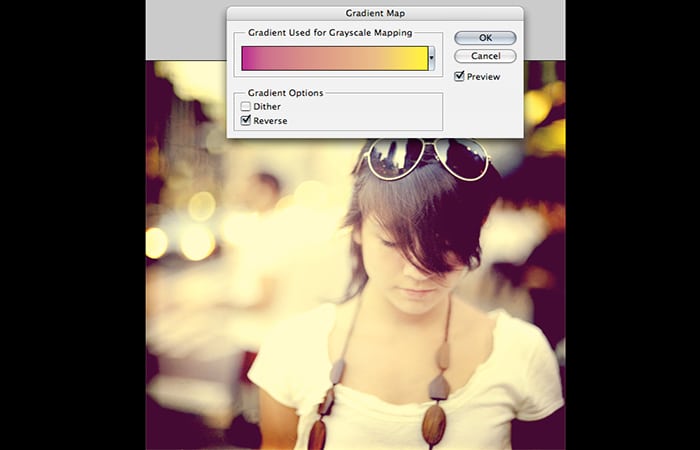Click the magenta end of the gradient bar
Screen dimensions: 700x450
pos(250,60)
